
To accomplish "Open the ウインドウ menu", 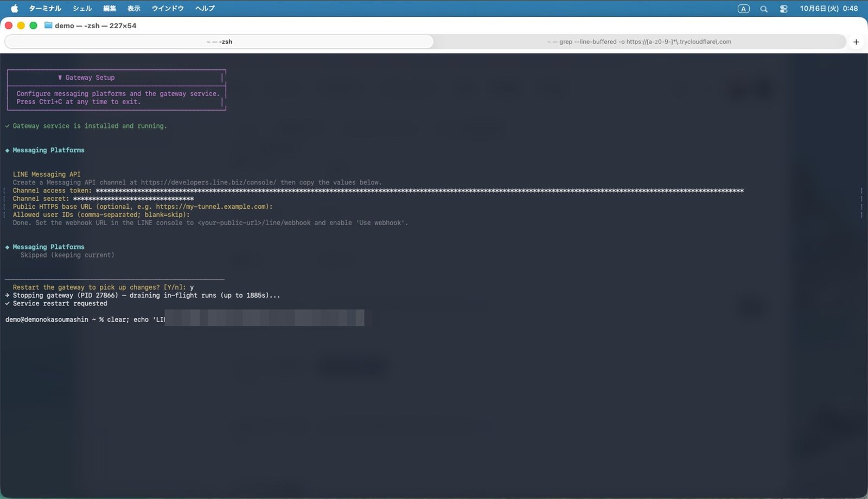I will click(x=168, y=9).
